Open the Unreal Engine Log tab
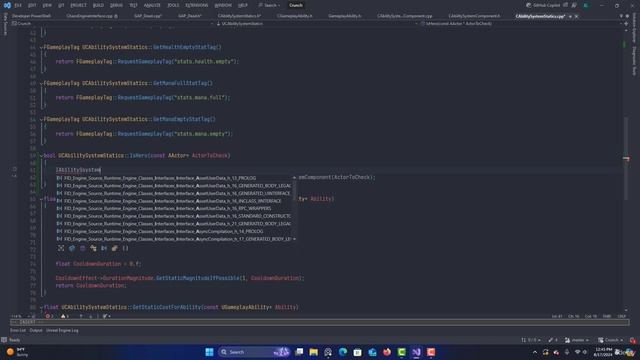The height and width of the screenshot is (360, 640). click(62, 331)
